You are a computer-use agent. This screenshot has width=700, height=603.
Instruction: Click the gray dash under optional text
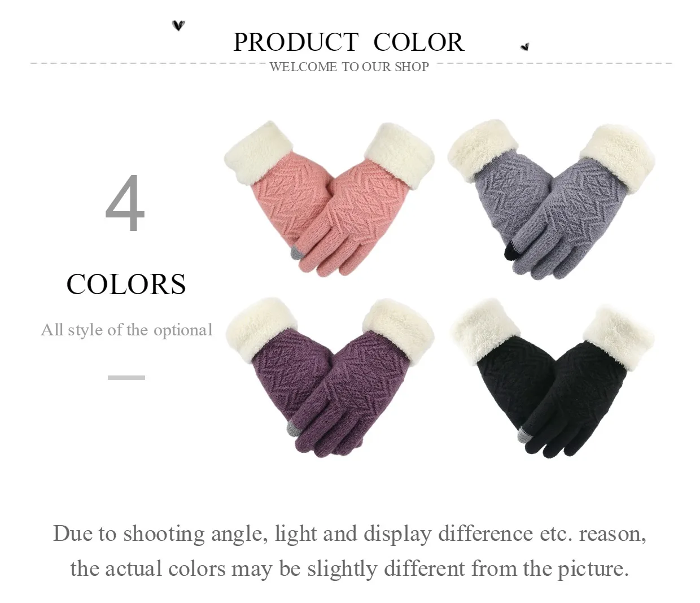126,377
